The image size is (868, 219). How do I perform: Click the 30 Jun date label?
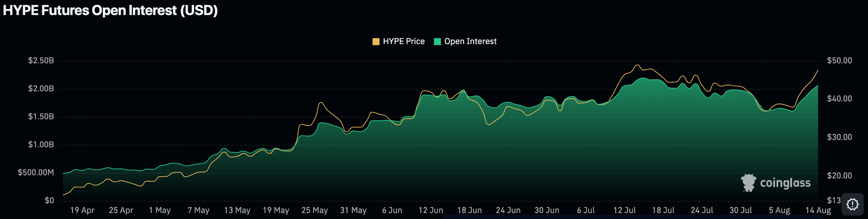pos(547,210)
